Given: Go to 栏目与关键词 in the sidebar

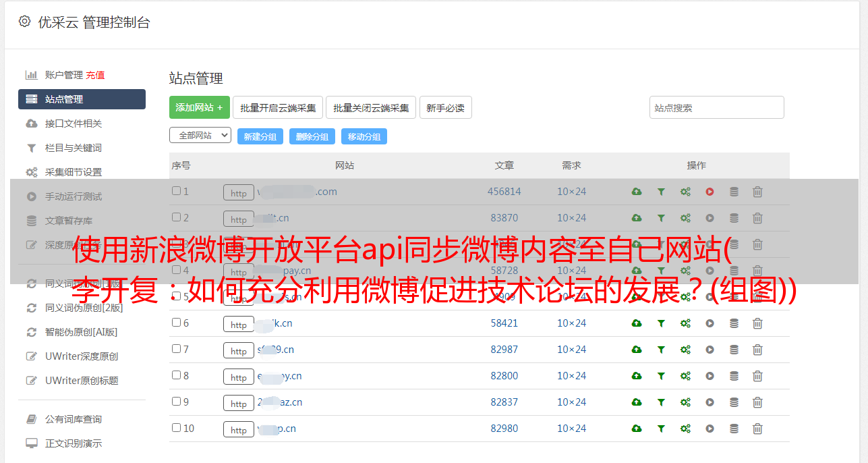Looking at the screenshot, I should pyautogui.click(x=73, y=148).
